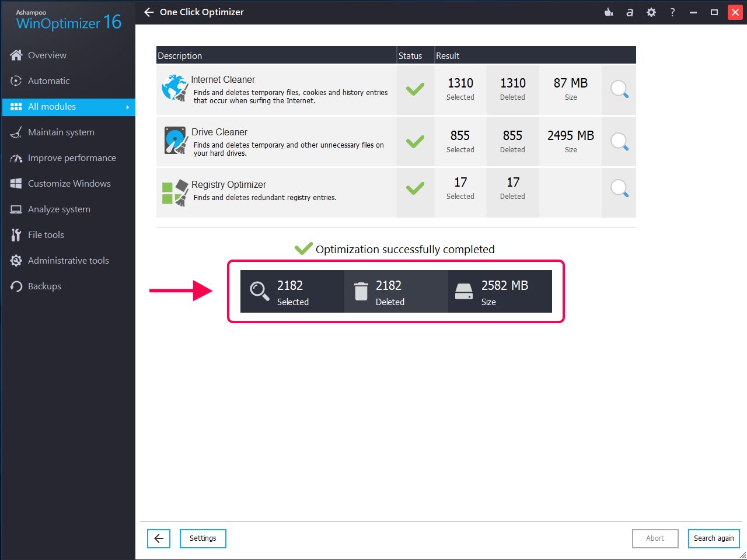Image resolution: width=747 pixels, height=560 pixels.
Task: Click the Registry Optimizer cubes icon
Action: pos(174,192)
